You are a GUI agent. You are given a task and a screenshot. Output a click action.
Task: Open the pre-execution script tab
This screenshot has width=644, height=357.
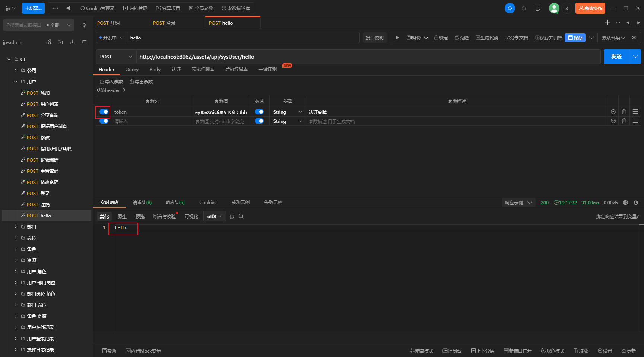(203, 70)
